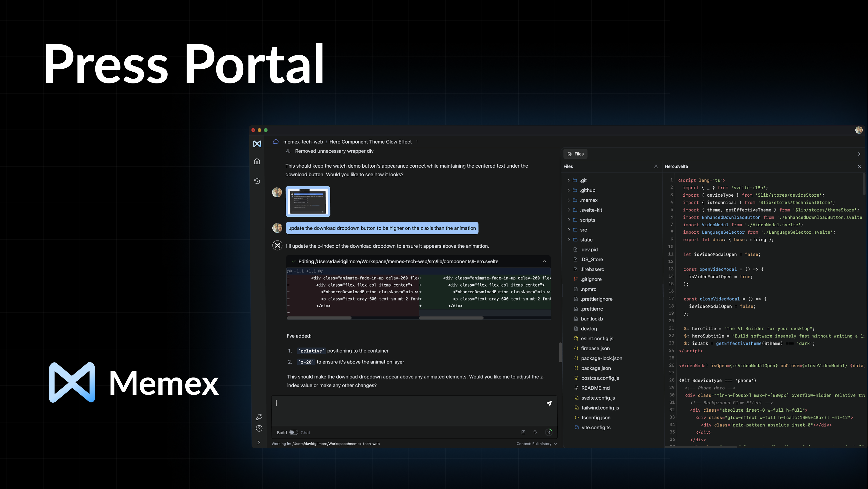Select the memex-tech-web breadcrumb

[303, 142]
